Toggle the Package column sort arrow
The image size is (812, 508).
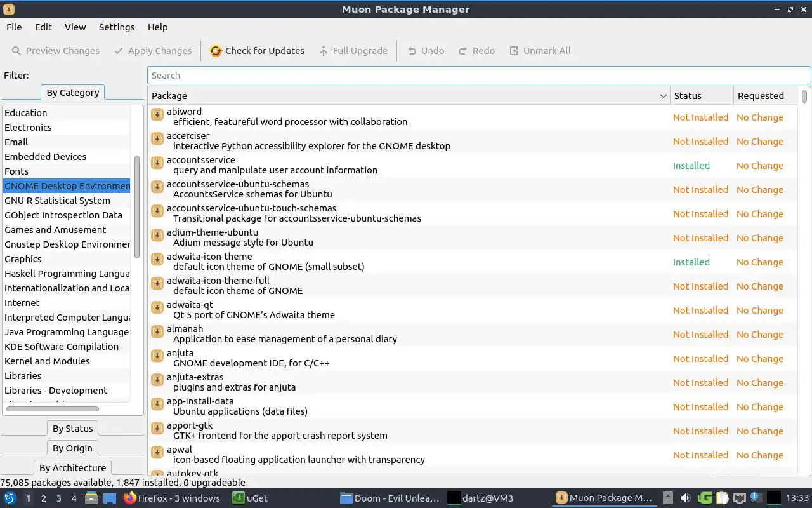point(664,96)
